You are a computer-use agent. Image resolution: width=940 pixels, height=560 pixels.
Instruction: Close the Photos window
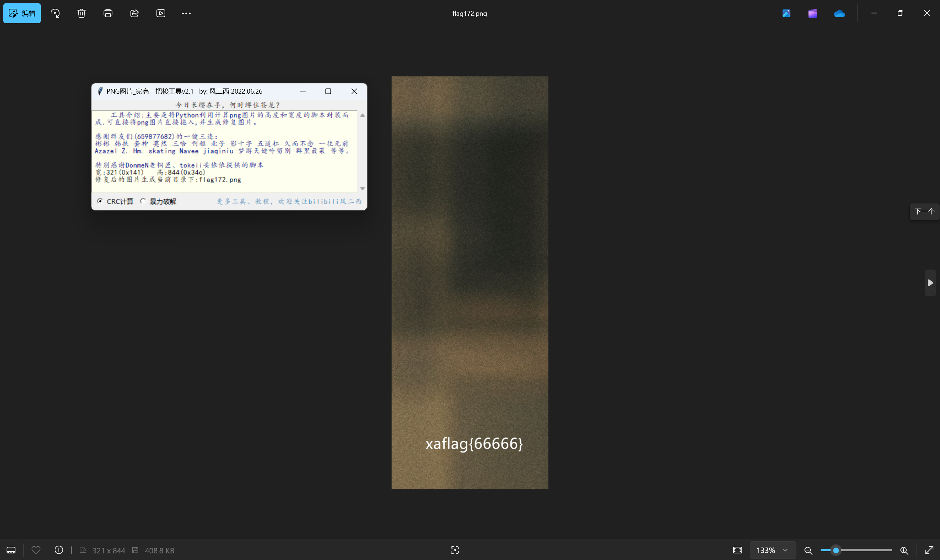click(x=927, y=13)
